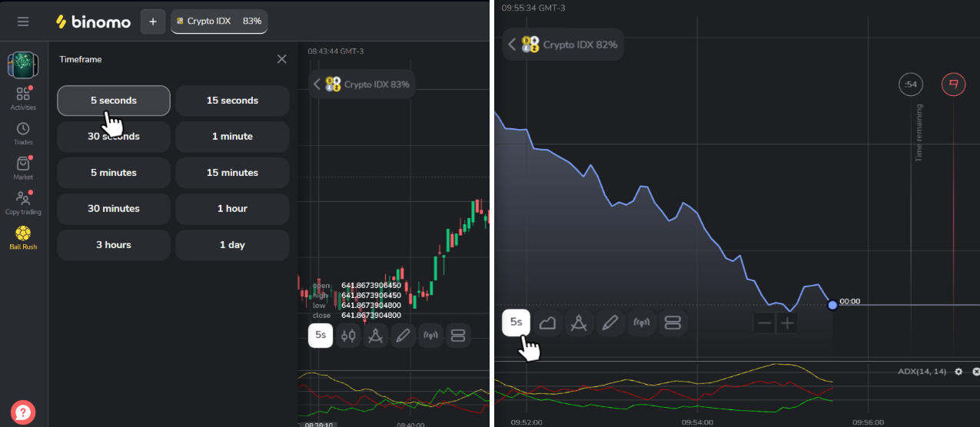Screen dimensions: 980x427
Task: Open the red help question button
Action: (23, 412)
